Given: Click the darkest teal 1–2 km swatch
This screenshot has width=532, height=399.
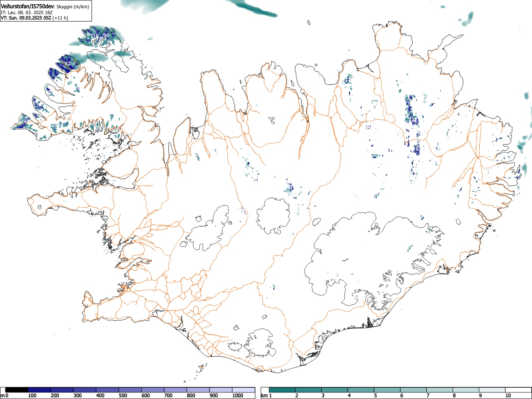Looking at the screenshot, I should coord(282,390).
